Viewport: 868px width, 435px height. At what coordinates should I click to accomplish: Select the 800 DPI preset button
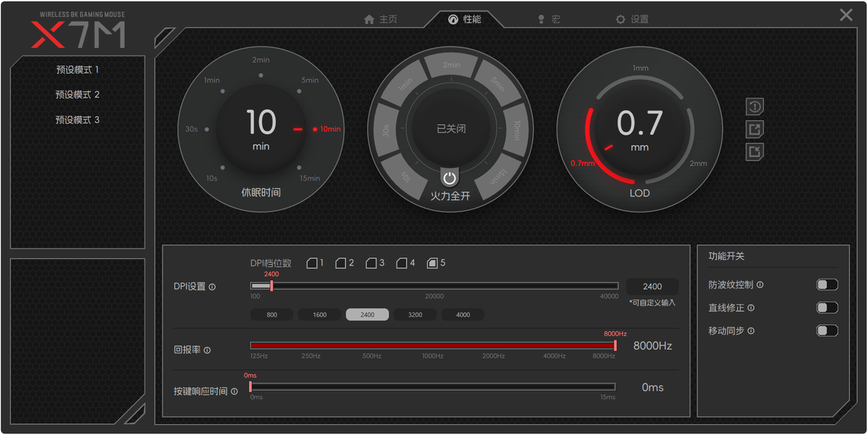point(272,314)
